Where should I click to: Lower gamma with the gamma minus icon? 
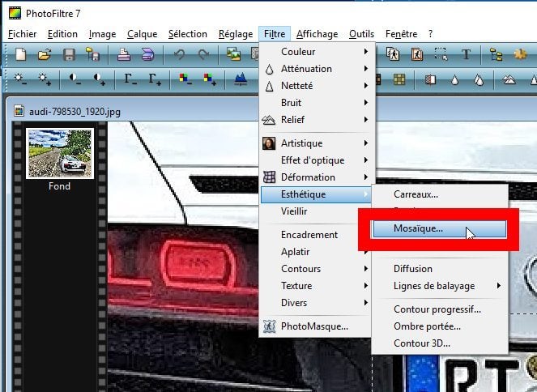[130, 79]
